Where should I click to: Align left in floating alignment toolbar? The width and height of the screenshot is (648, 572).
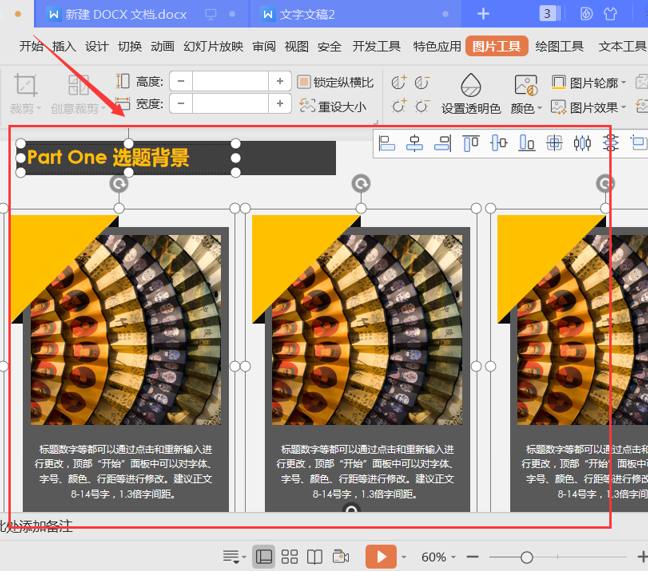point(387,143)
